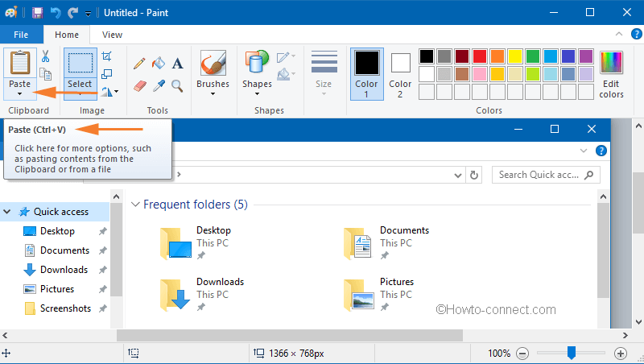Switch to the View tab
This screenshot has width=644, height=364.
point(112,35)
